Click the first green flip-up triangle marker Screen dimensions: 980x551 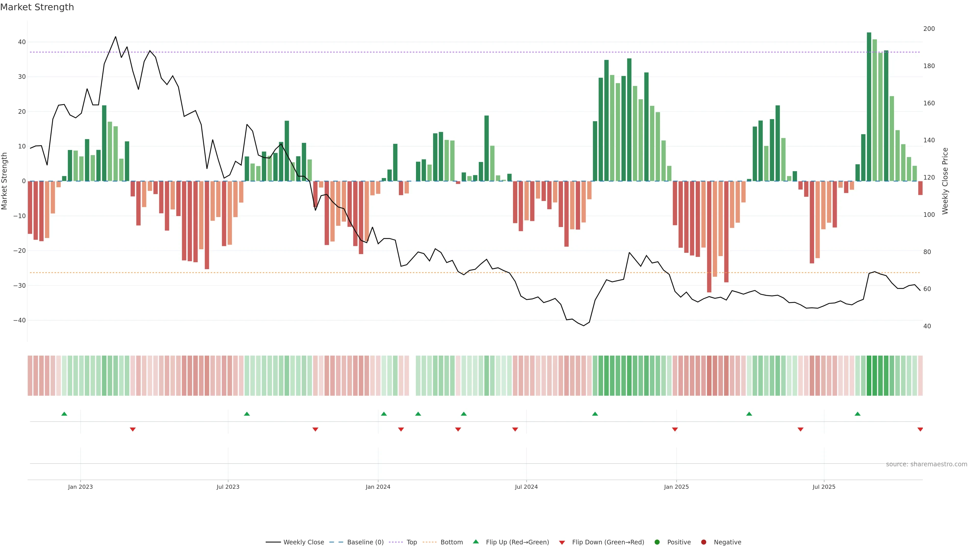pos(64,414)
